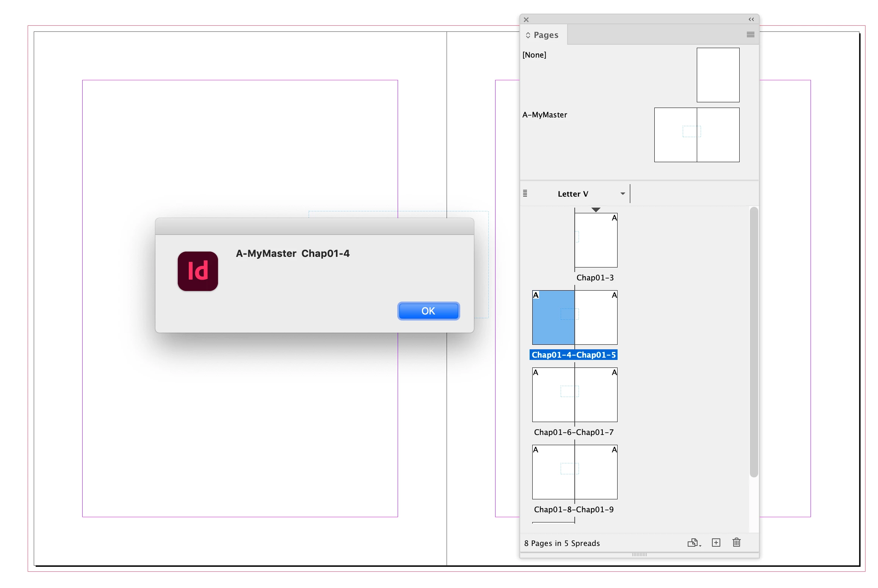Screen dimensions: 878x588
Task: Select the [None] master thumbnail
Action: (x=718, y=75)
